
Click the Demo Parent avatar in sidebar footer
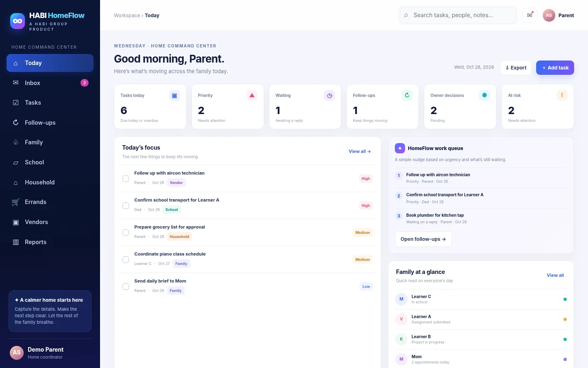pos(17,352)
